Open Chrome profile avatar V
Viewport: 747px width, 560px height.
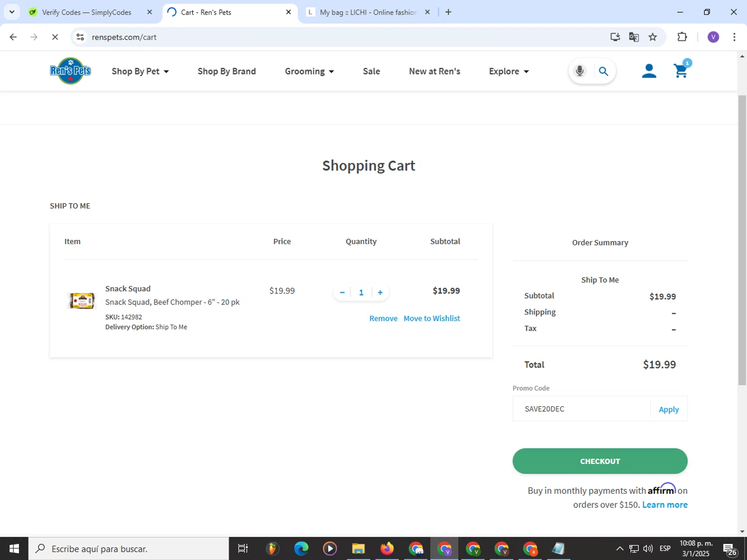point(713,37)
